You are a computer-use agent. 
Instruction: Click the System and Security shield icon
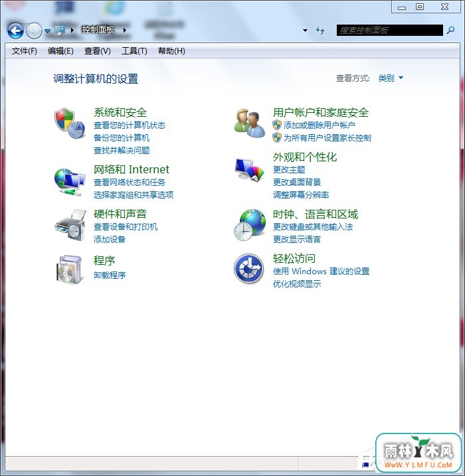70,123
